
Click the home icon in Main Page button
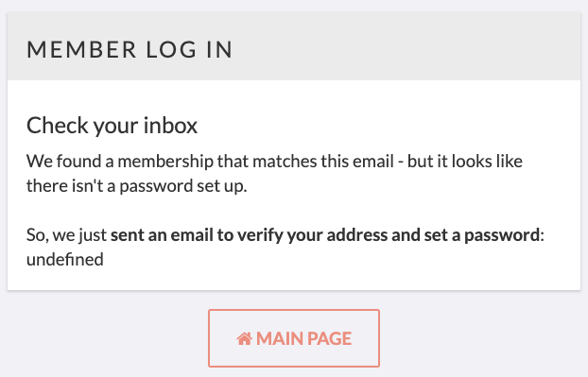tap(245, 338)
